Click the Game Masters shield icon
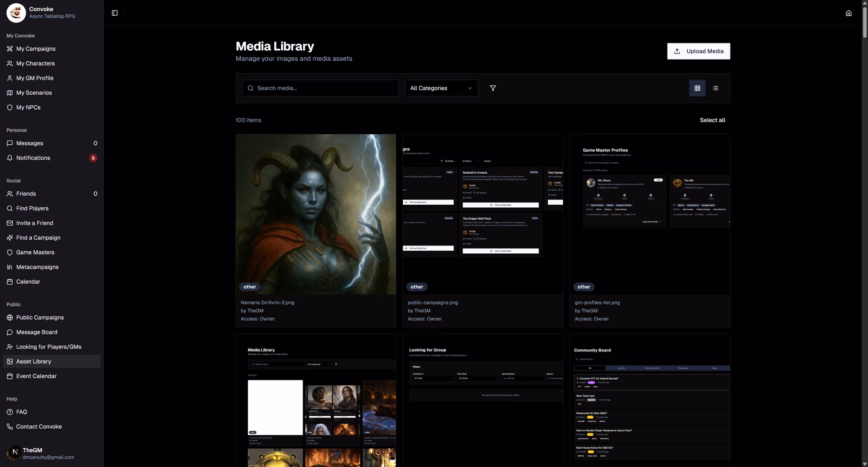The height and width of the screenshot is (467, 868). (x=10, y=252)
